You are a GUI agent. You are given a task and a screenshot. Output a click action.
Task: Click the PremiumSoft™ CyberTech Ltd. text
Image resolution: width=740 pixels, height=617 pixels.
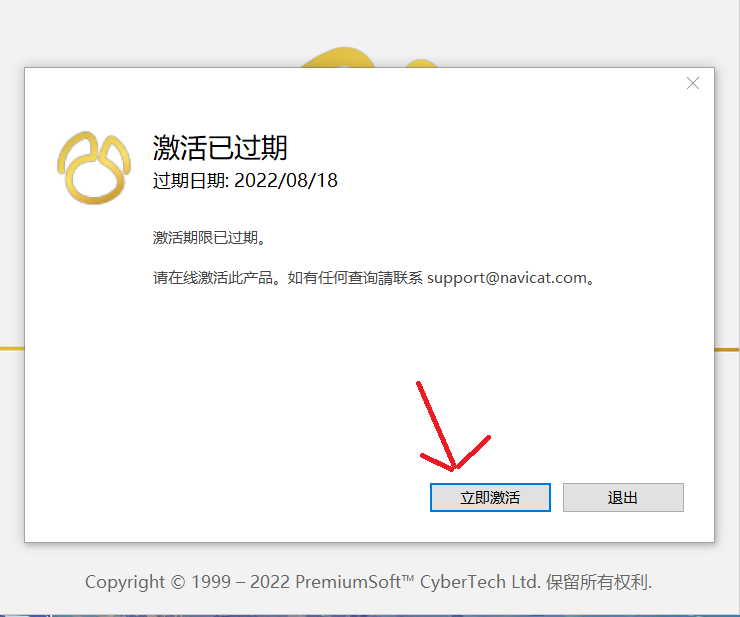pyautogui.click(x=417, y=582)
